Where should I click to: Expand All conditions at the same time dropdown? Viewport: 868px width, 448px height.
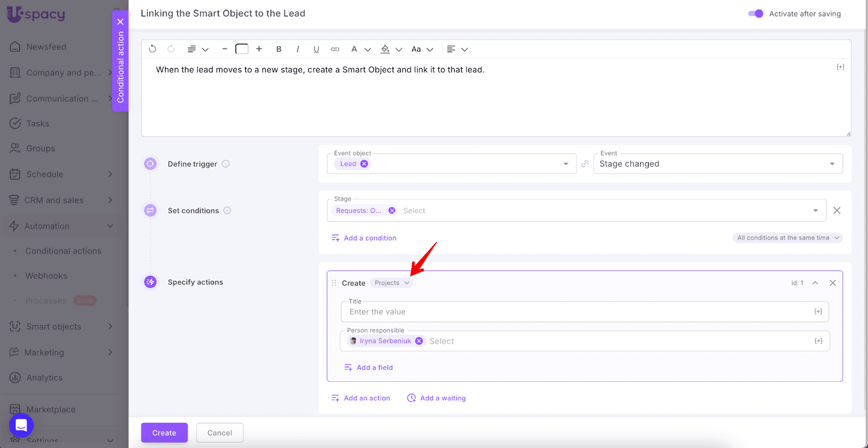787,238
